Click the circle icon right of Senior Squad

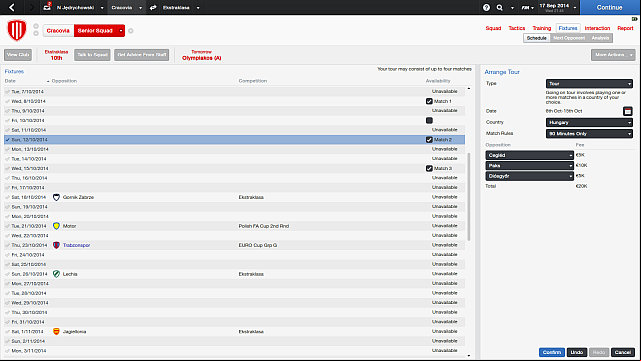[131, 31]
